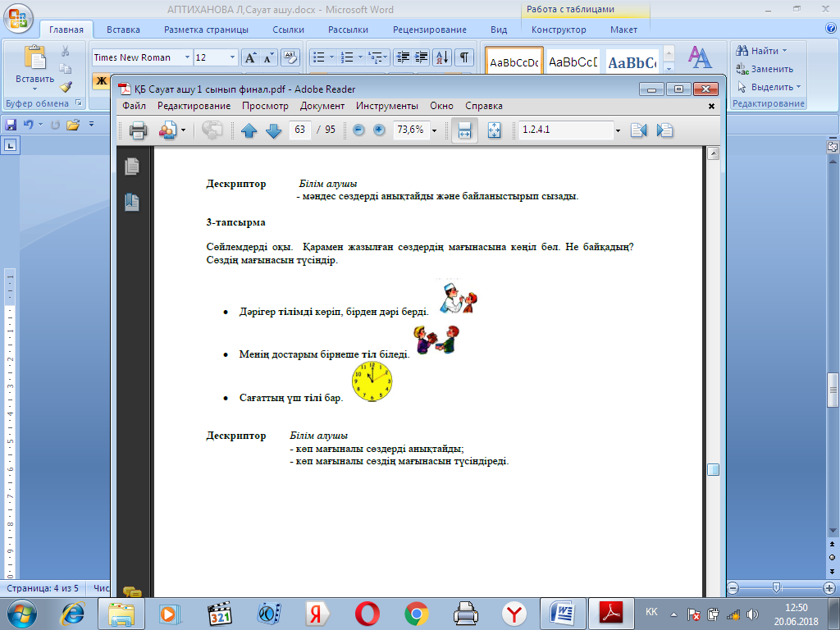840x630 pixels.
Task: Open Google Chrome from taskbar
Action: tap(416, 614)
